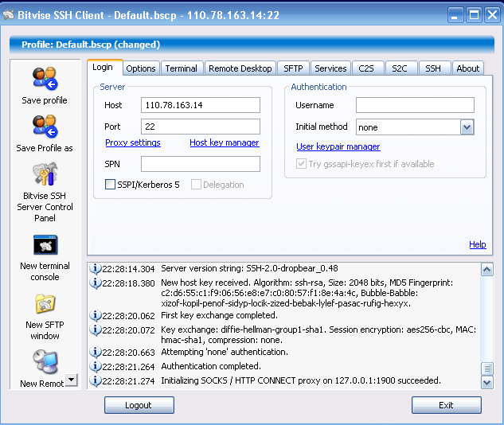Image resolution: width=504 pixels, height=425 pixels.
Task: Click the Exit button
Action: (x=446, y=405)
